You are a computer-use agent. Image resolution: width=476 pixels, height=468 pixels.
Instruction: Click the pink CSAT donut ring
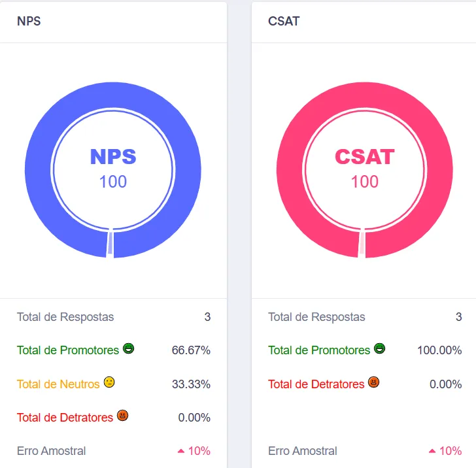click(289, 170)
